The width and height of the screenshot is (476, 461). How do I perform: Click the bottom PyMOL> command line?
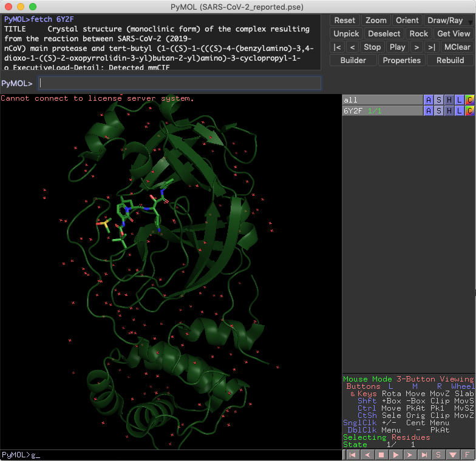[x=171, y=455]
